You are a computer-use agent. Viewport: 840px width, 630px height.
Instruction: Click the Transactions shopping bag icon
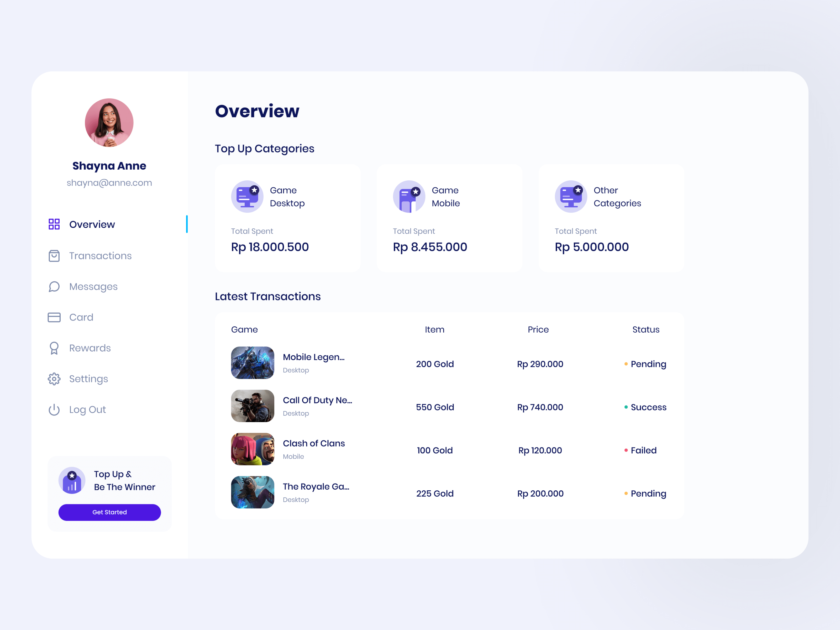(x=54, y=256)
